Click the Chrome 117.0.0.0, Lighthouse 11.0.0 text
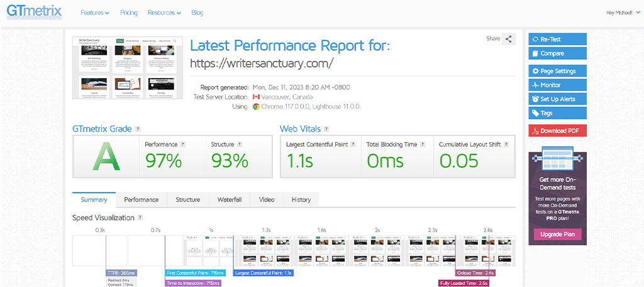 click(x=311, y=106)
